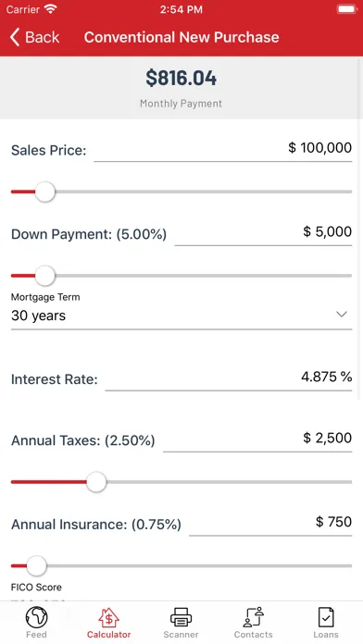The image size is (363, 644).
Task: Click the Annual Taxes slider handle
Action: 96,482
